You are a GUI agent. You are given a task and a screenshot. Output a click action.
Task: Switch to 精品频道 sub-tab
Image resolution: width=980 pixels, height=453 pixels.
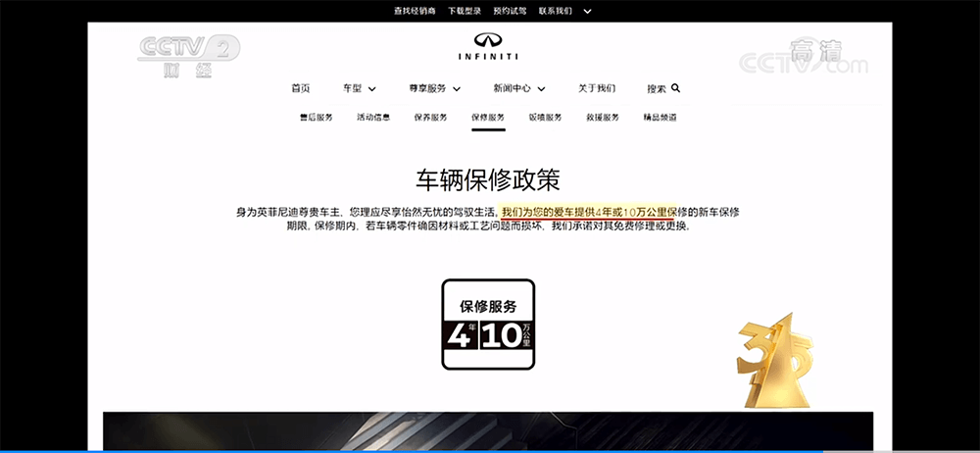click(x=660, y=117)
